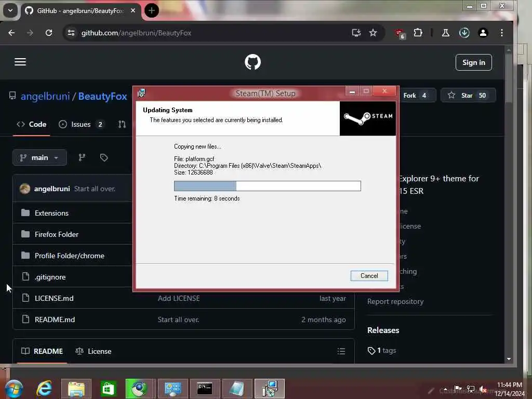Click the Action Center flag tray icon

click(x=458, y=389)
